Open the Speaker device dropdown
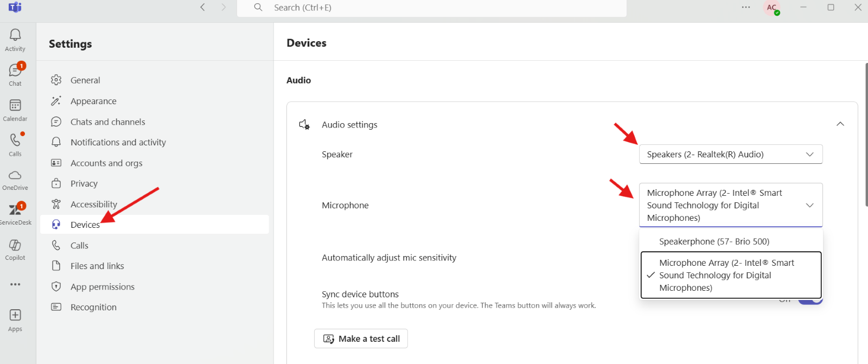This screenshot has width=868, height=364. [x=730, y=154]
